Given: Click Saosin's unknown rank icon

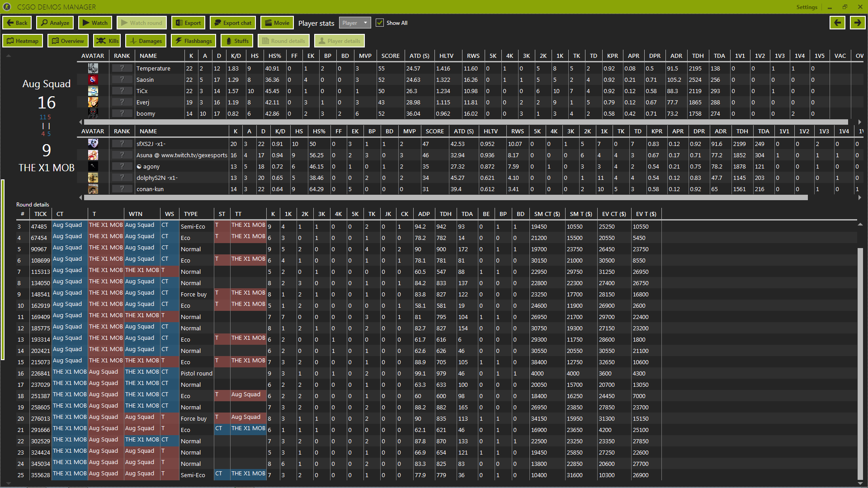Looking at the screenshot, I should click(122, 80).
